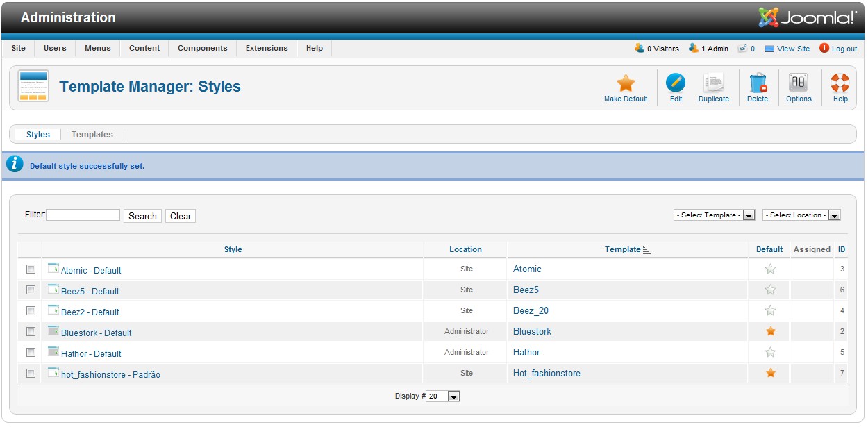Check the box for Atomic - Default
Screen dimensions: 868x427
tap(31, 269)
